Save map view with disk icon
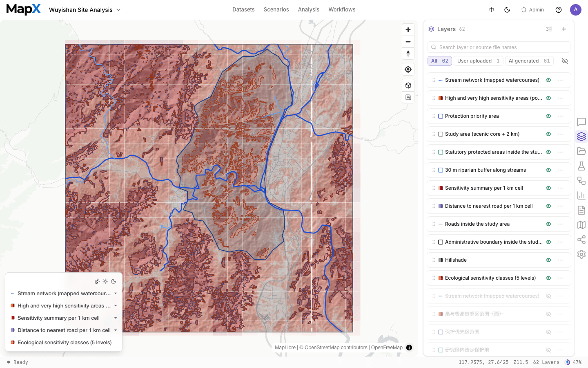588x368 pixels. click(408, 97)
